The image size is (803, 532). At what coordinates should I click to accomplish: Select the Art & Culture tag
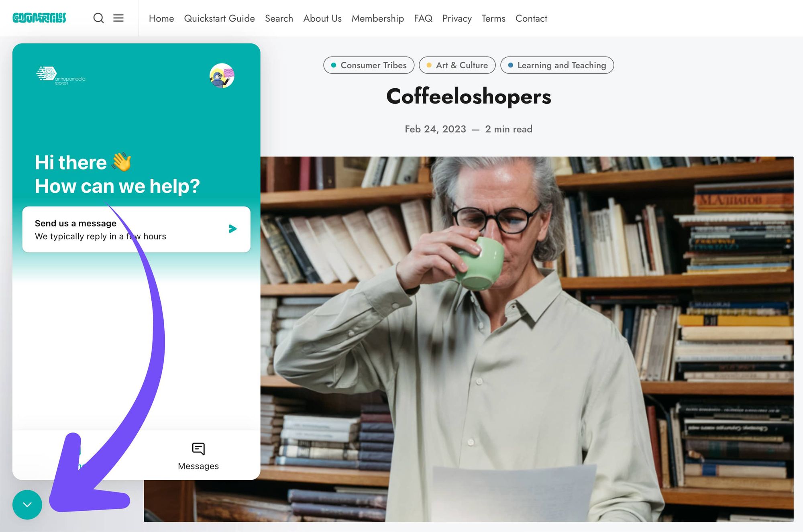click(457, 65)
